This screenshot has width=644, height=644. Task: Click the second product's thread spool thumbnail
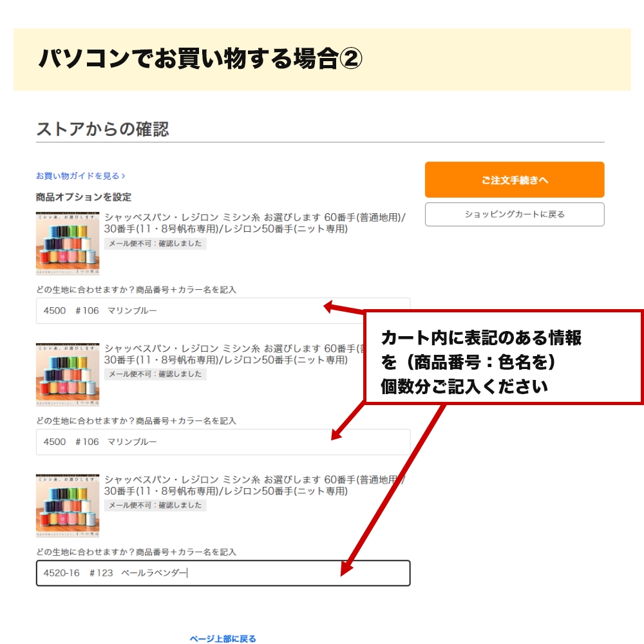click(x=68, y=374)
